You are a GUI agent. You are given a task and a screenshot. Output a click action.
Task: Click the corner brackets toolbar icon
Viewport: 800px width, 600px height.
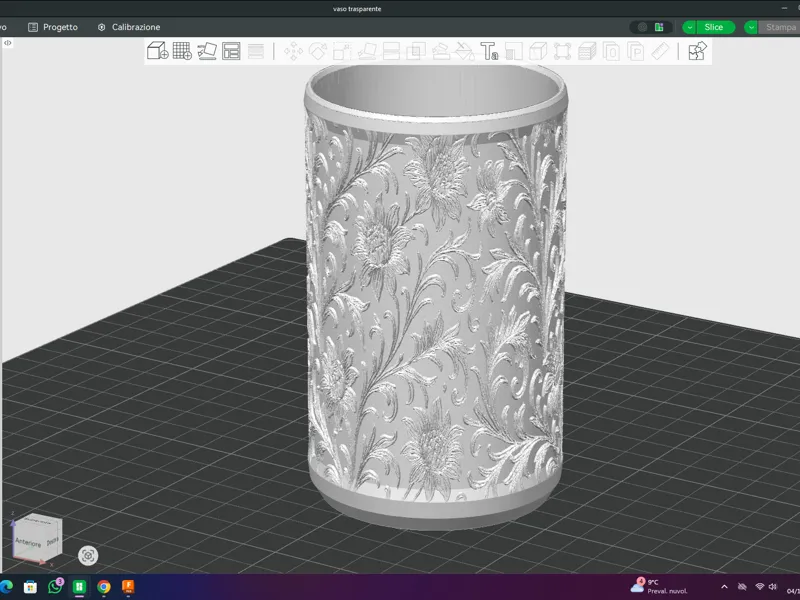tap(562, 52)
